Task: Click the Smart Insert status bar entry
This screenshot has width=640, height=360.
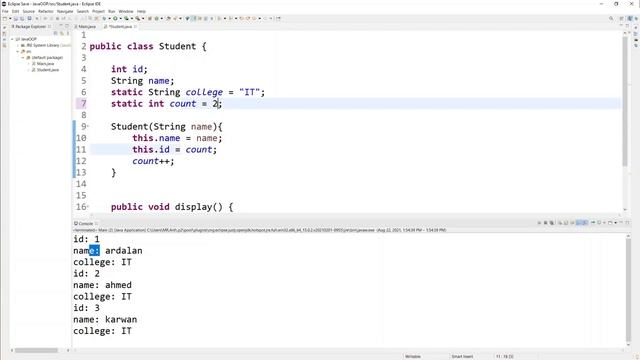Action: pos(462,356)
